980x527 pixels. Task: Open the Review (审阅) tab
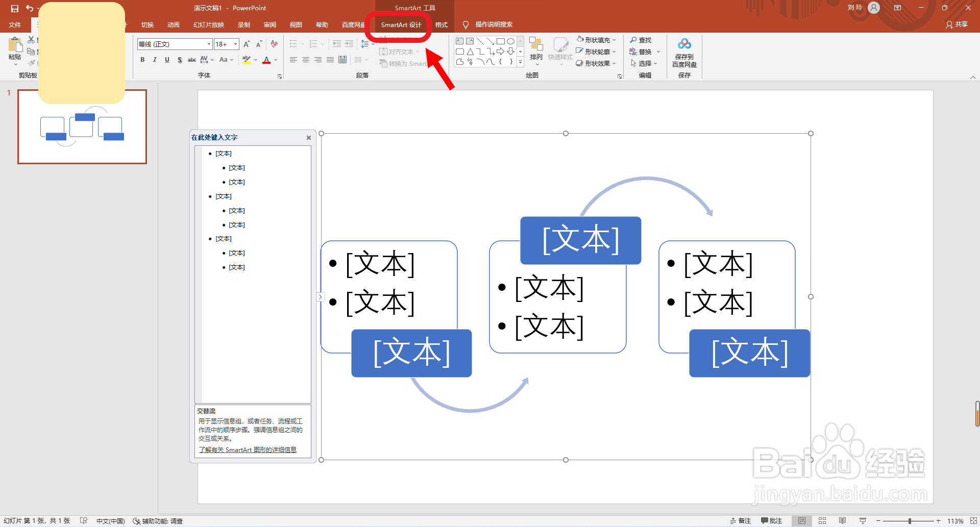point(270,24)
